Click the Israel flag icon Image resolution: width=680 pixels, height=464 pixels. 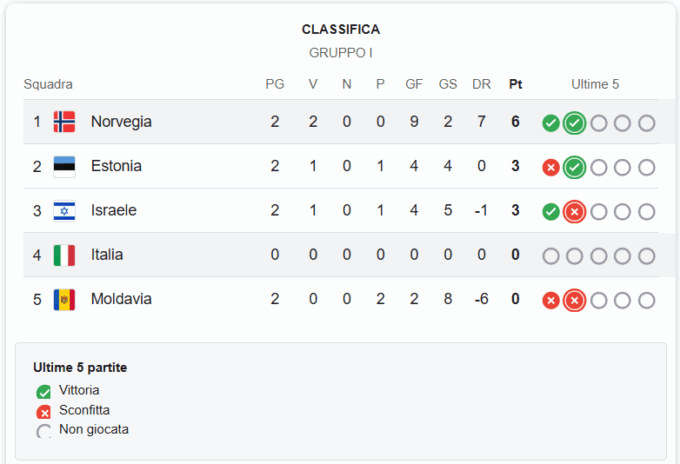[x=64, y=211]
